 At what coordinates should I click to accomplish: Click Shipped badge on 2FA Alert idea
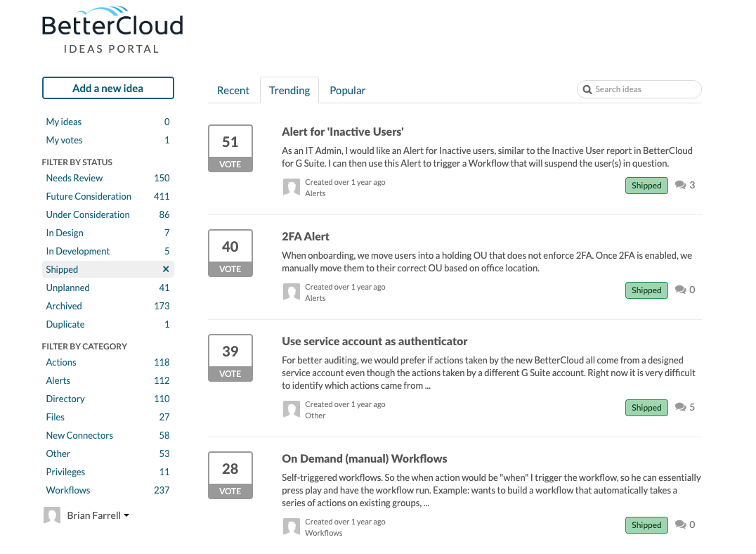pos(646,290)
